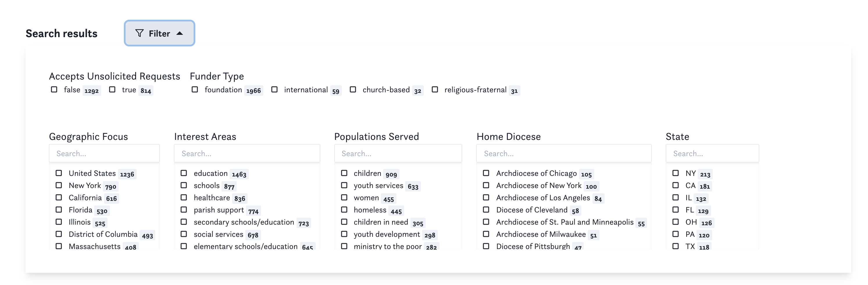
Task: Enable the 'education' Interest Areas filter
Action: coord(184,173)
